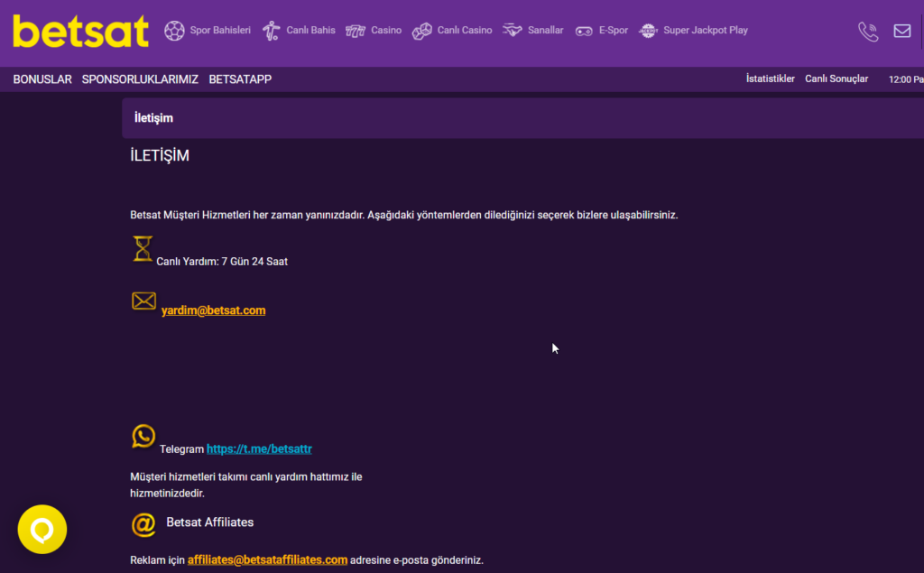Image resolution: width=924 pixels, height=573 pixels.
Task: Click the İletişim panel title
Action: point(153,118)
